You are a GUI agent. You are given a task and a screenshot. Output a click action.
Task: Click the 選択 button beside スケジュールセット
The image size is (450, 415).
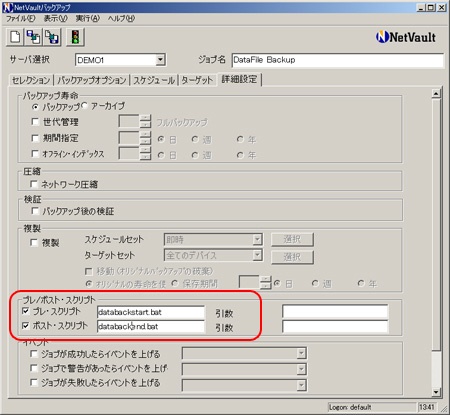(x=292, y=239)
